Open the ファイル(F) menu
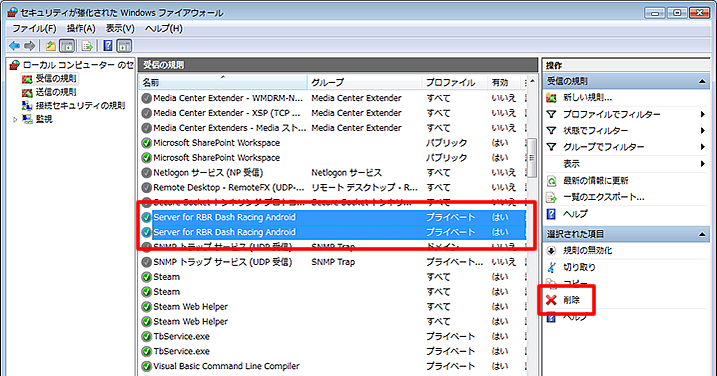 click(34, 28)
